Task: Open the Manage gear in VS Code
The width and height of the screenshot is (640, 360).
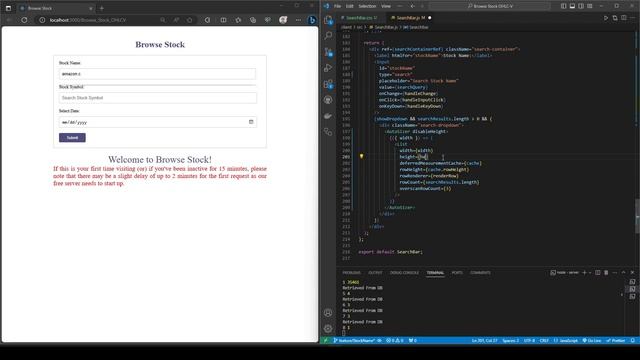Action: (x=328, y=328)
